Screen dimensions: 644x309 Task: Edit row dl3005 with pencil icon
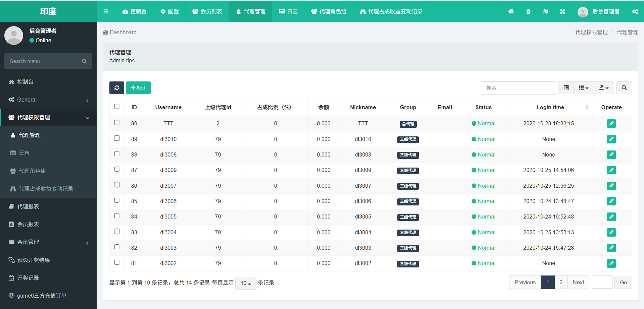(611, 217)
